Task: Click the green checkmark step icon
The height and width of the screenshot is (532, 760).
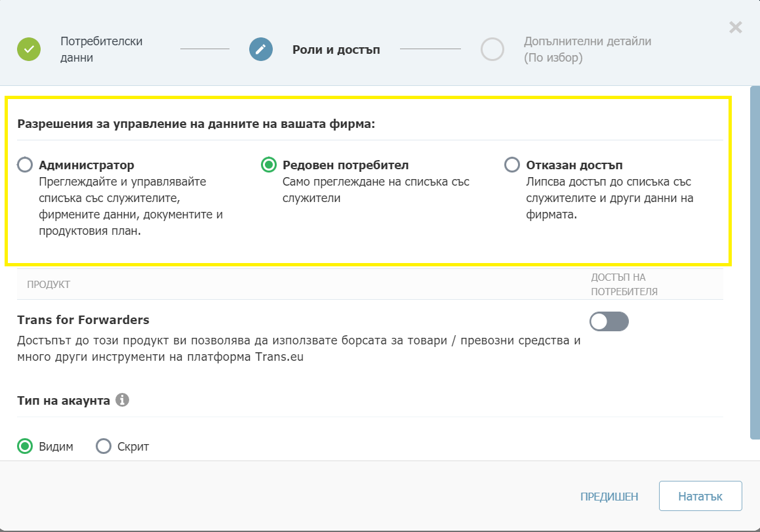Action: point(29,49)
